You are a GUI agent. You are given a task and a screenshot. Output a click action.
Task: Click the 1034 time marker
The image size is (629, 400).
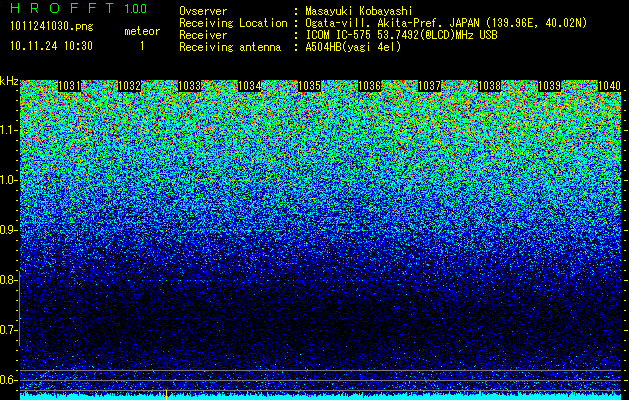(250, 86)
